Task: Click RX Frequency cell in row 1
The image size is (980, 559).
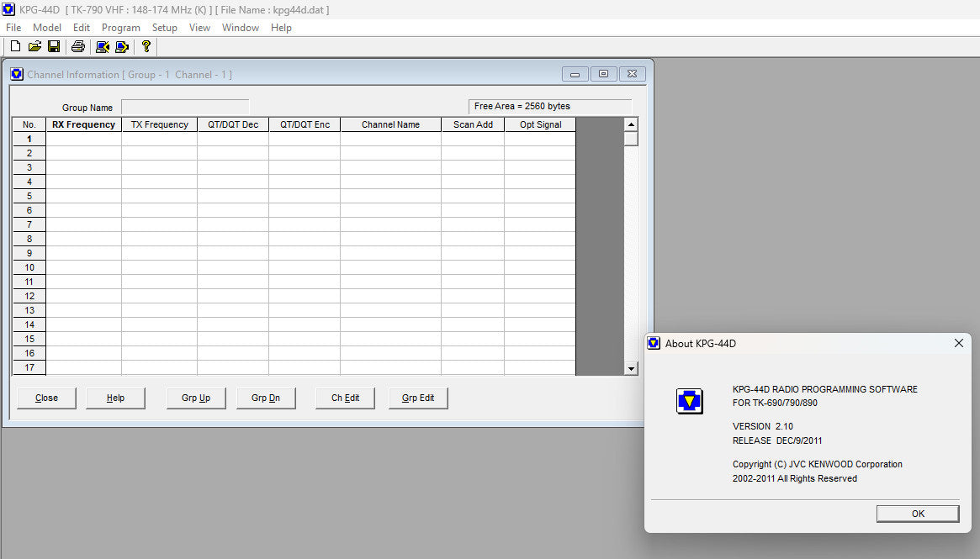Action: tap(84, 139)
